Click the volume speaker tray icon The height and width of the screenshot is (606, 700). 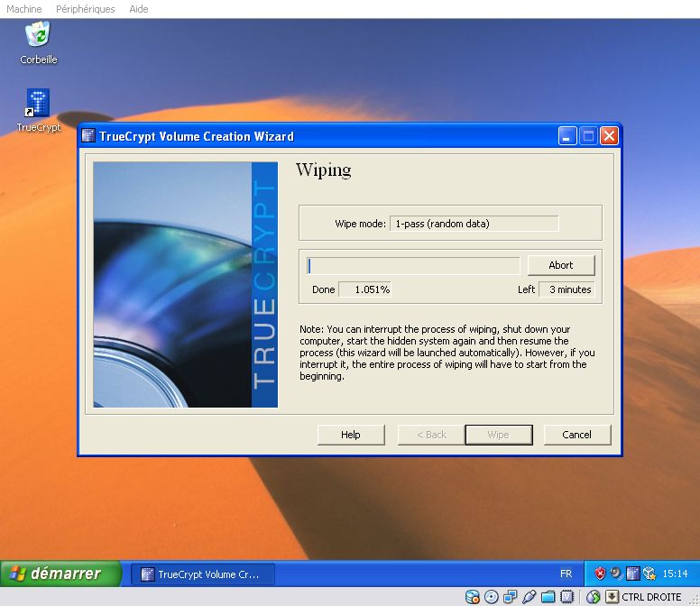(616, 573)
